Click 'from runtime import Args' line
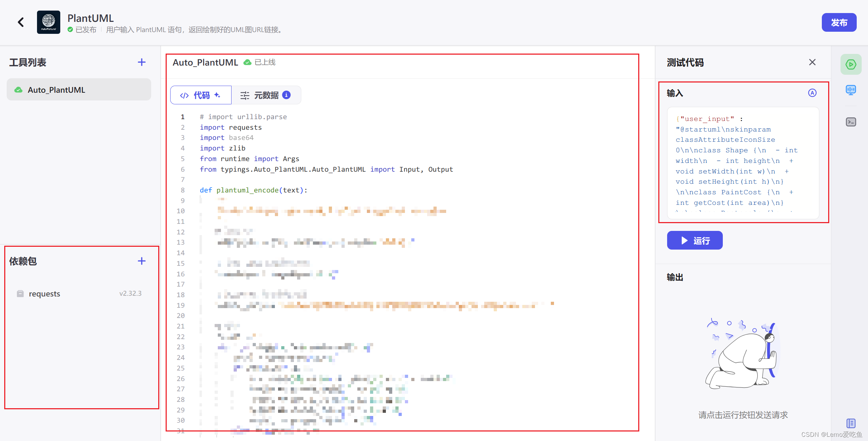 point(249,159)
